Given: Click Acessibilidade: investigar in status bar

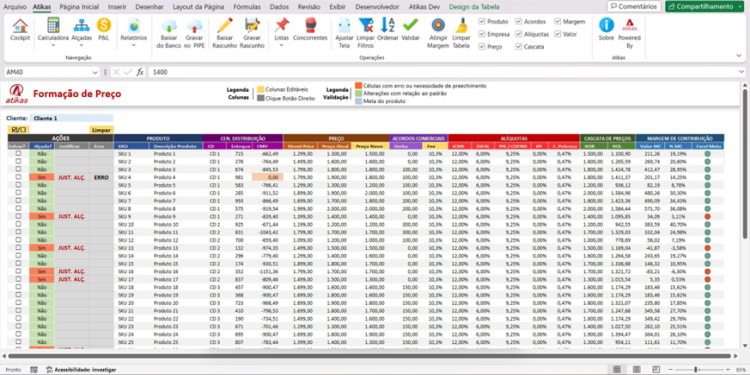Looking at the screenshot, I should 81,370.
